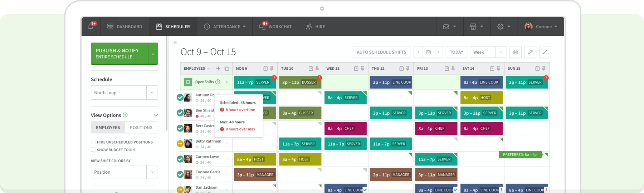Expand scheduler to fullscreen view

545,52
